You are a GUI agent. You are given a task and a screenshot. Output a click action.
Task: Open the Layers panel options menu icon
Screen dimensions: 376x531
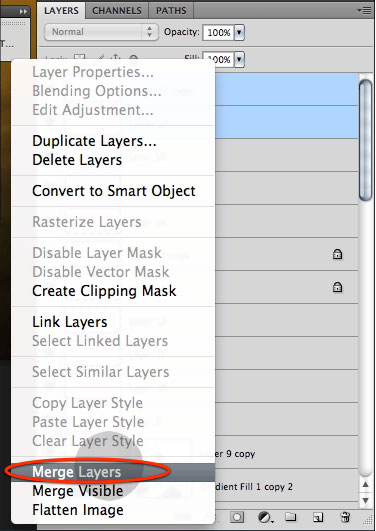(365, 11)
